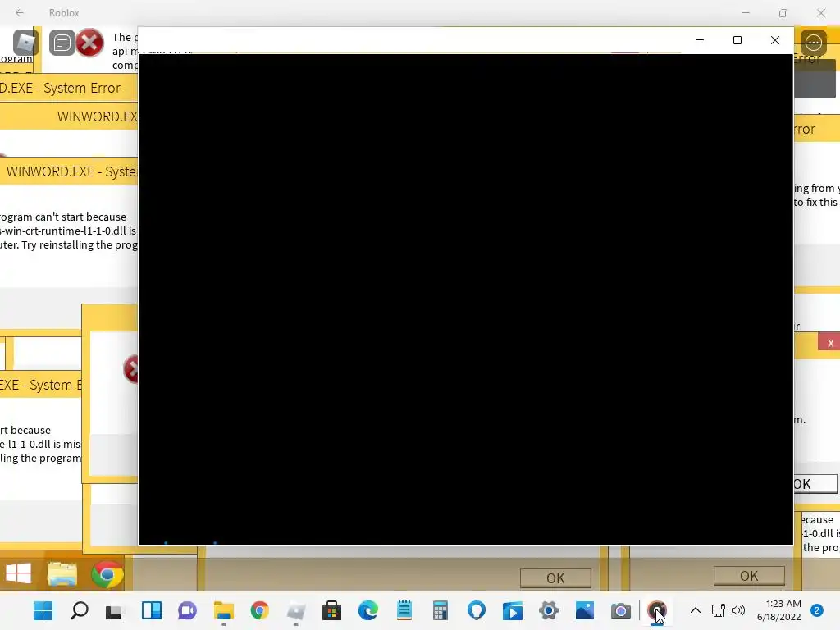Image resolution: width=840 pixels, height=630 pixels.
Task: Click the 'win-crt-runtime-l1-1-0.dll' error text
Action: [68, 231]
